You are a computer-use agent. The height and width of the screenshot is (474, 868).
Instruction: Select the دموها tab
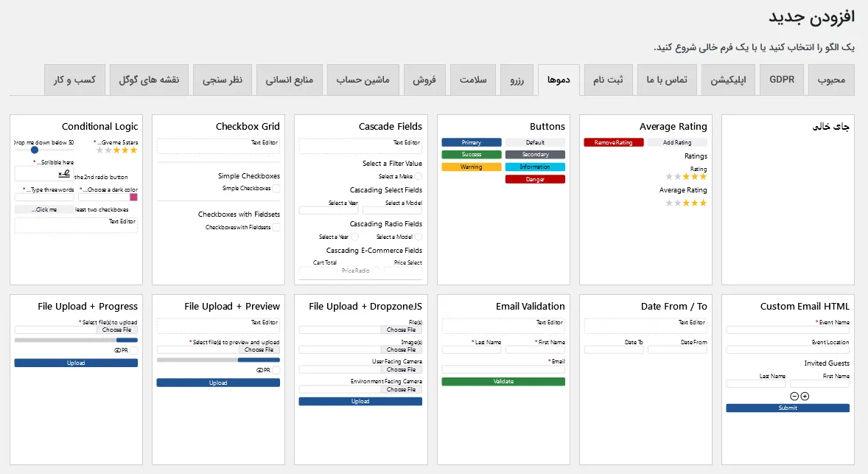[559, 80]
